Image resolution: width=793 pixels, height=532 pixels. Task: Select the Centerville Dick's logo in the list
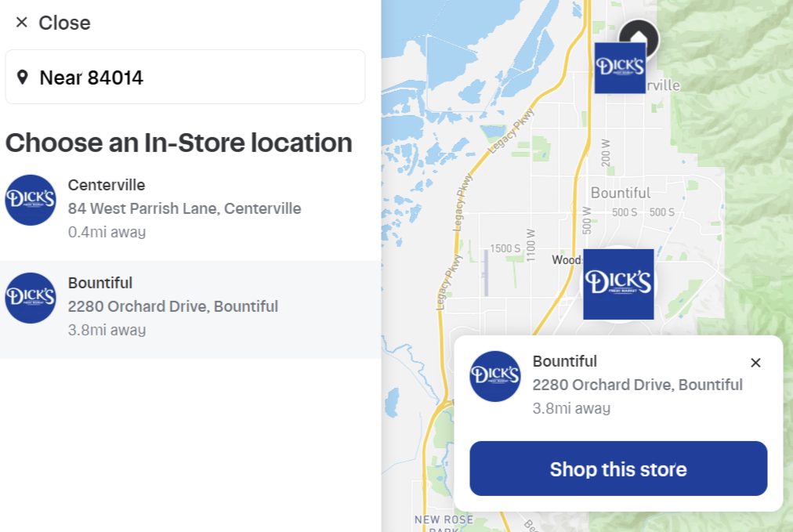(x=31, y=200)
